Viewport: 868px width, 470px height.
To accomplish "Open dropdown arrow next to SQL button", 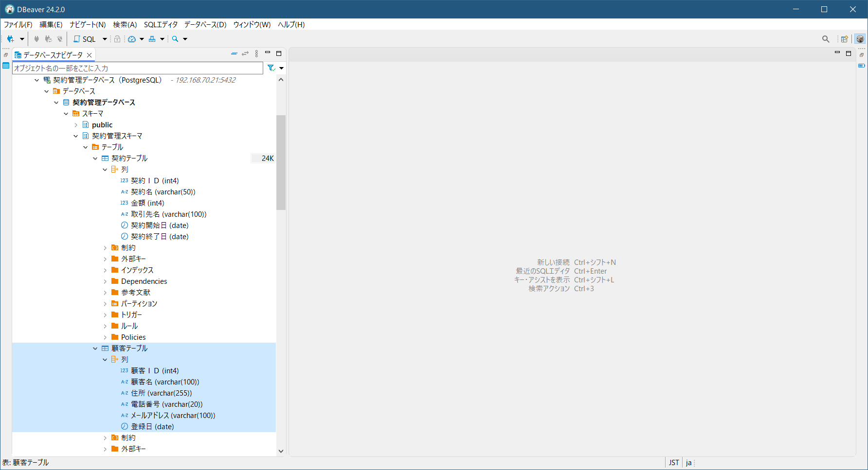I will (105, 39).
